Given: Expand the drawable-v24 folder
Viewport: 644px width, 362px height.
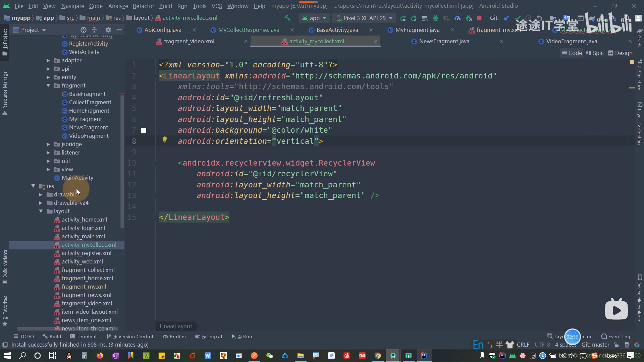Looking at the screenshot, I should point(40,203).
